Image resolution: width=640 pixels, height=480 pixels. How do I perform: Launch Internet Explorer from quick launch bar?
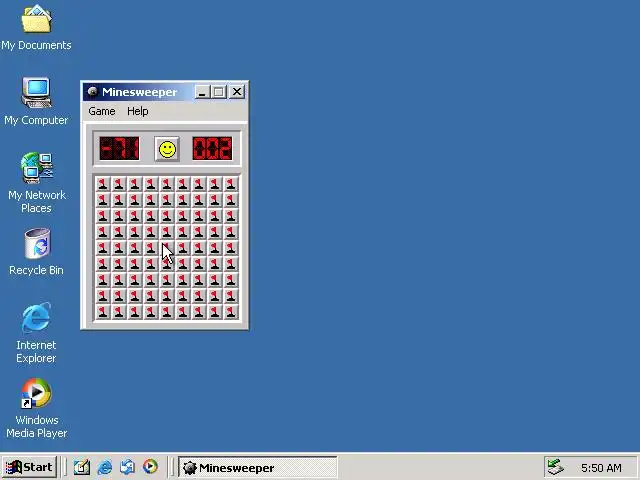(x=105, y=467)
